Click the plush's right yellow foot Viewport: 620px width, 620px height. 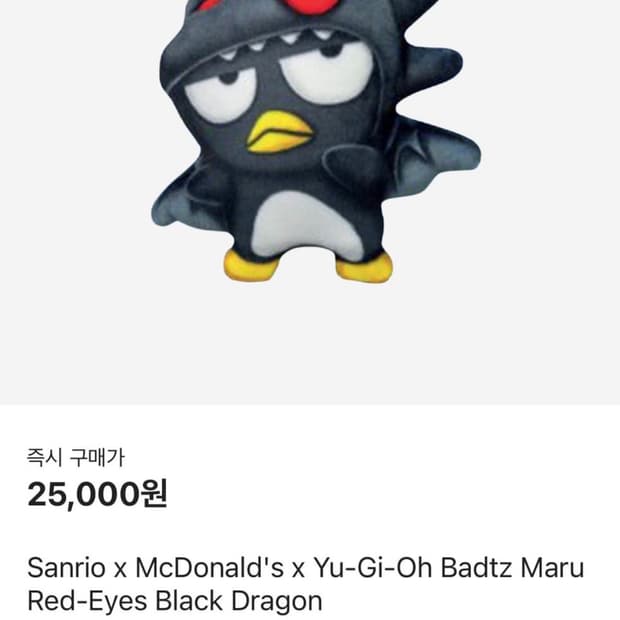[x=365, y=267]
